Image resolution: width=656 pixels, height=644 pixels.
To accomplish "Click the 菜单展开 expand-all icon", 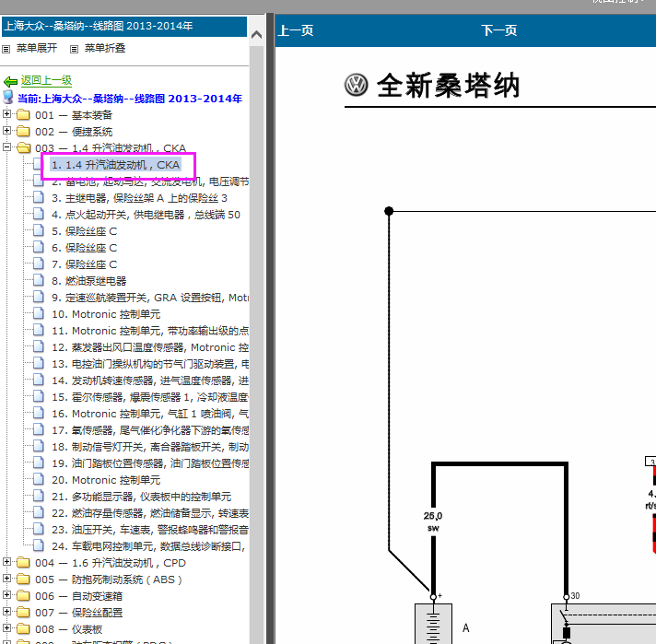I will [x=6, y=49].
